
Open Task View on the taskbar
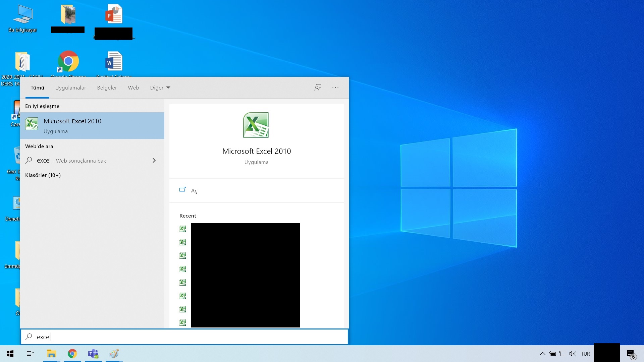30,354
